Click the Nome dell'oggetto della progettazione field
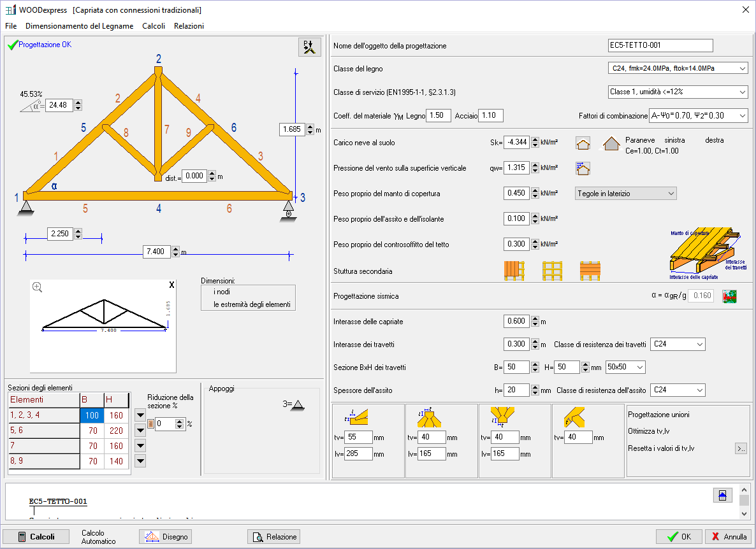The image size is (756, 549). pyautogui.click(x=660, y=45)
